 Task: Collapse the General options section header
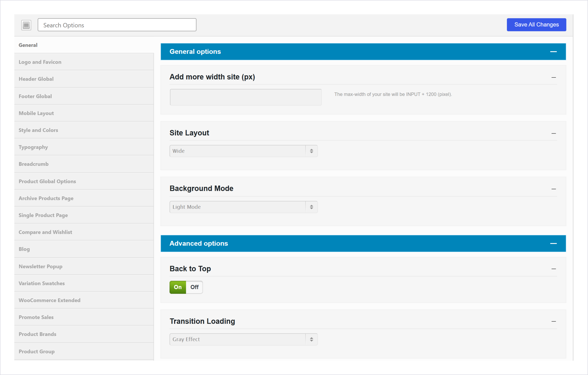(x=553, y=52)
